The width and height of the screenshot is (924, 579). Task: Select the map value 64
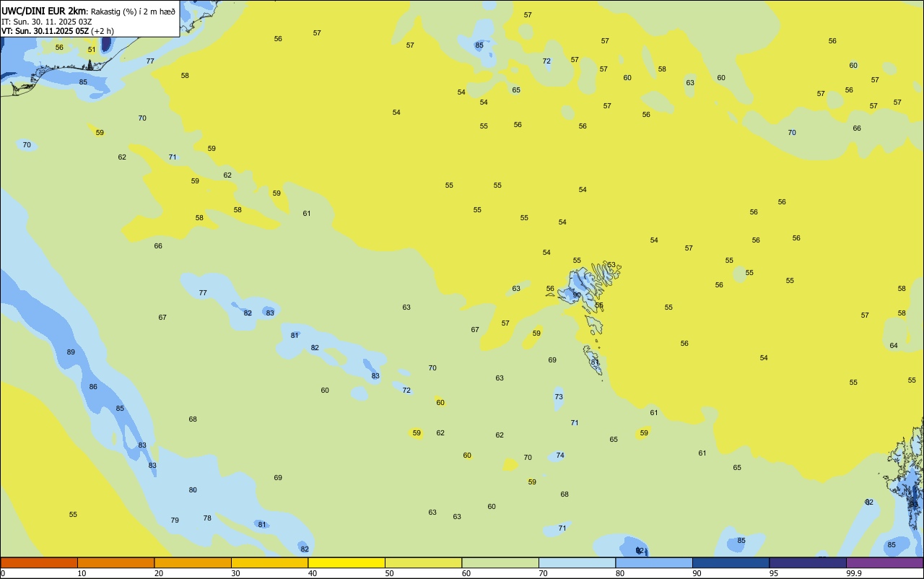[894, 345]
